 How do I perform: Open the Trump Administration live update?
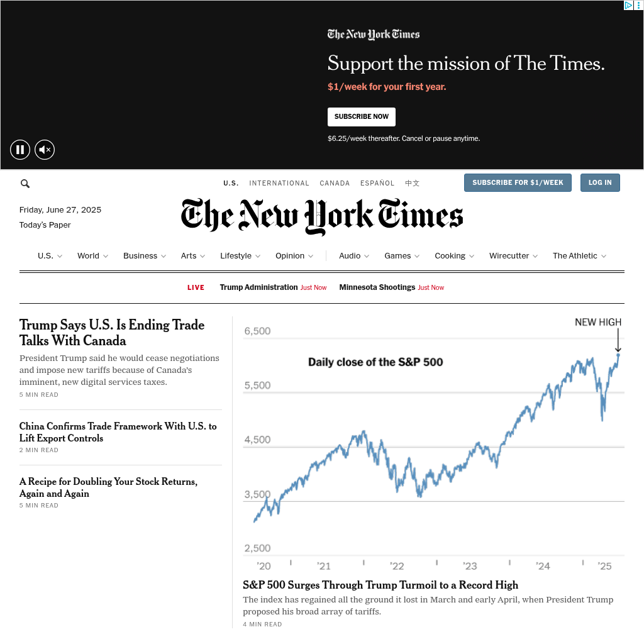[x=258, y=287]
